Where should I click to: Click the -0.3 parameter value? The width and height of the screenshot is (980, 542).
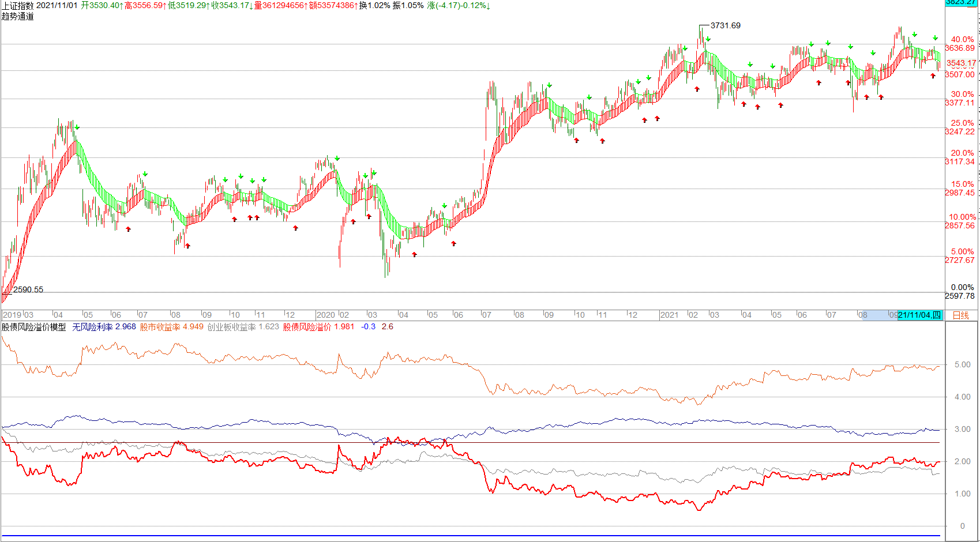[x=368, y=327]
